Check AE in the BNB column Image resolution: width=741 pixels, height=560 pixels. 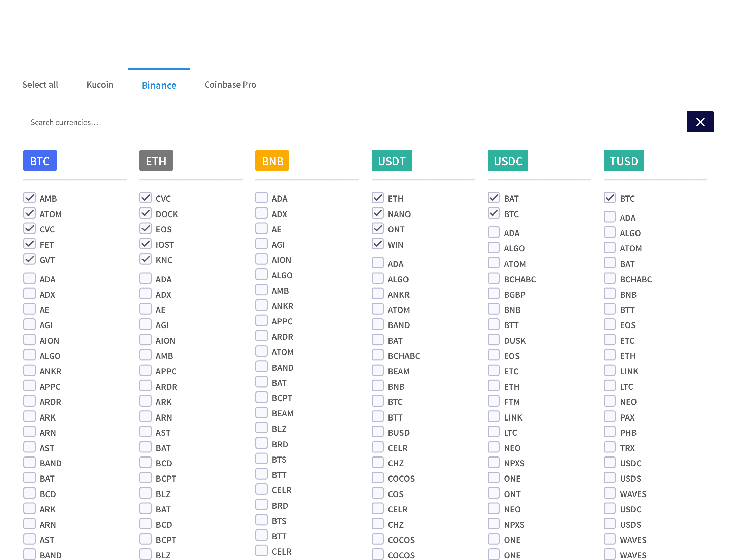(x=262, y=228)
